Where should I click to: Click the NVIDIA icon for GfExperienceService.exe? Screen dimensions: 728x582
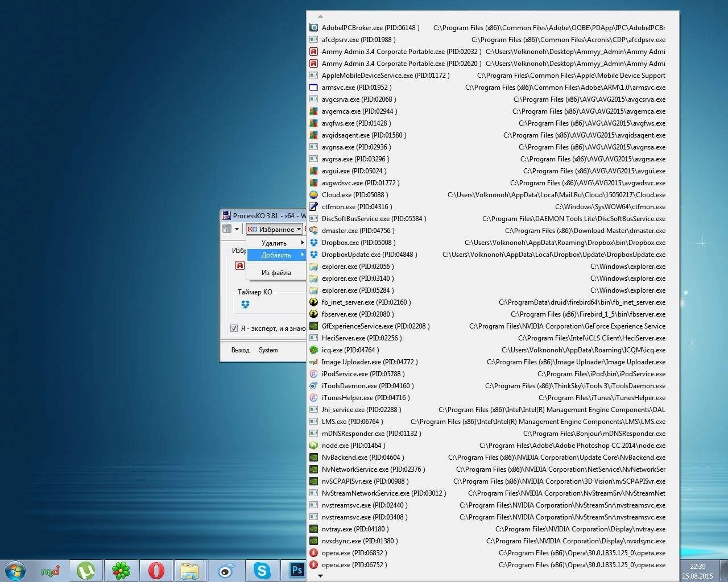pos(313,326)
